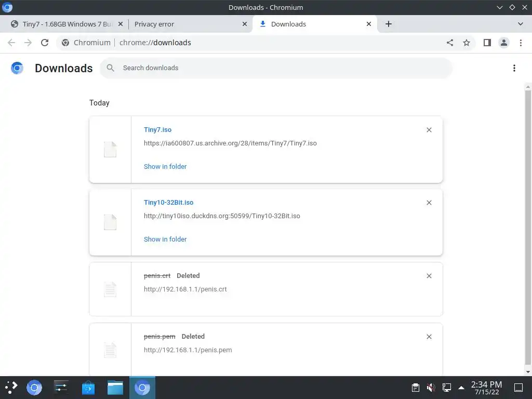Click the search magnifier icon
The height and width of the screenshot is (399, 532).
110,68
